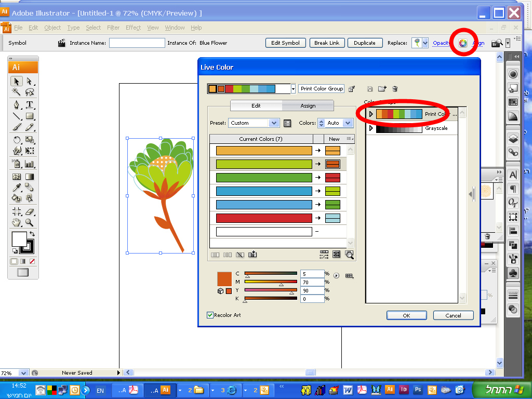Select the Column Graph tool
532x399 pixels.
(30, 164)
